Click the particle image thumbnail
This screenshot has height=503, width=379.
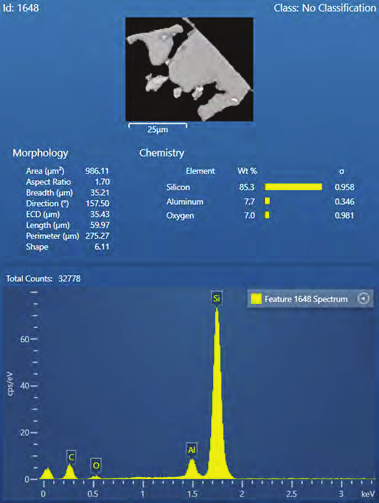click(x=189, y=69)
